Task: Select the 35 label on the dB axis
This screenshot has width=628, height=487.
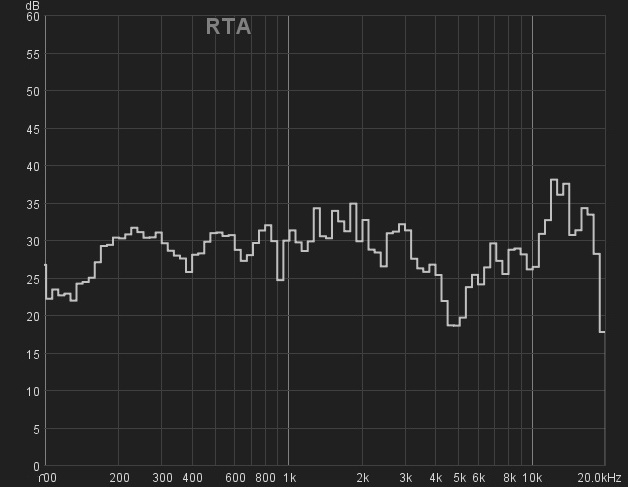Action: 33,204
